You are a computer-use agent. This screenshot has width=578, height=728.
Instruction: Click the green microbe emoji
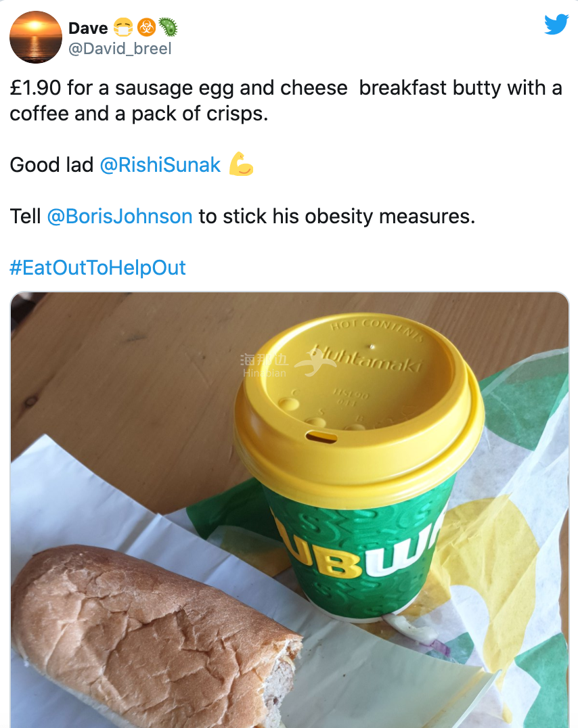pyautogui.click(x=167, y=28)
